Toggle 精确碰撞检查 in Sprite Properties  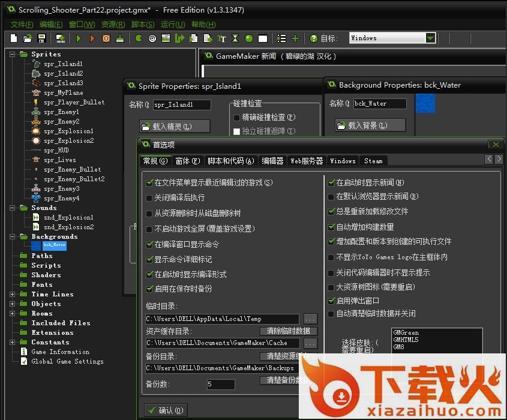(236, 118)
